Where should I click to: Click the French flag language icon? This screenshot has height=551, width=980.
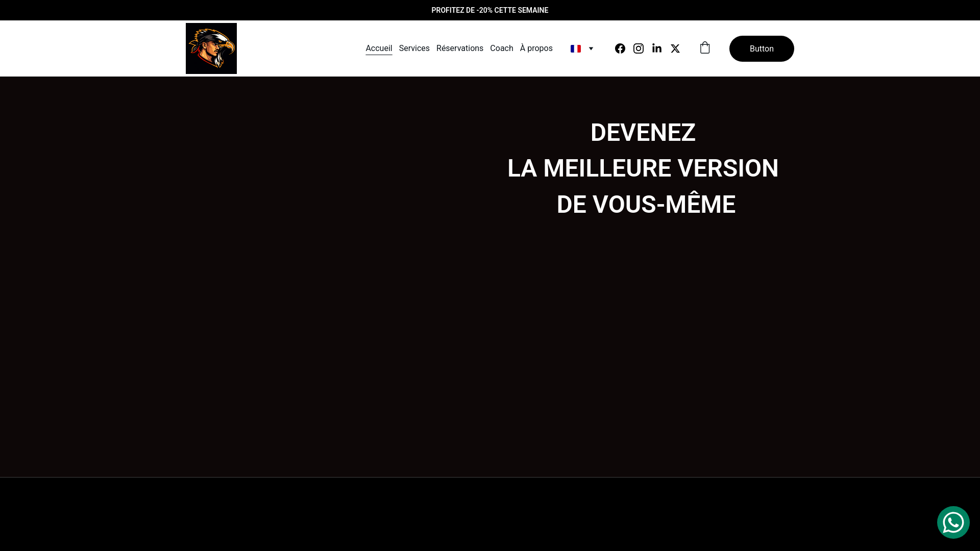[576, 49]
